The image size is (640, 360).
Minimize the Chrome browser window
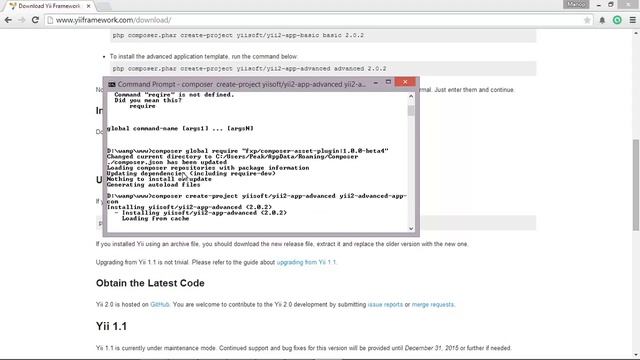598,5
